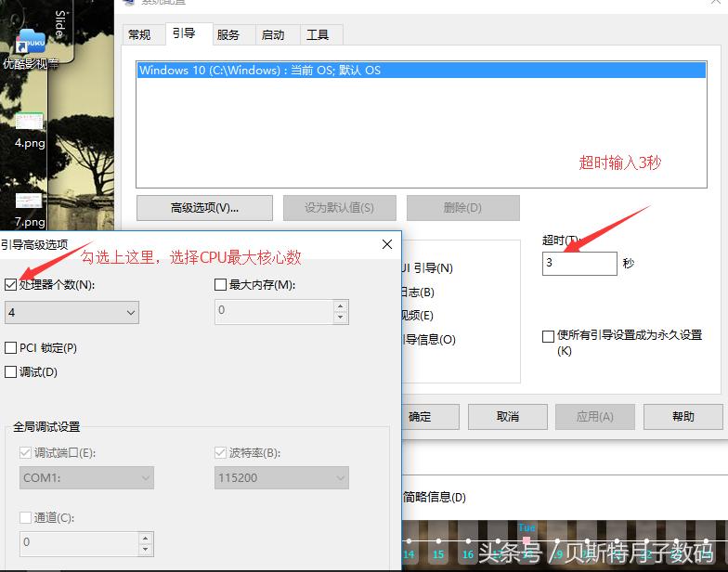Select the Windows 10 (C:\Windows) boot entry
The image size is (728, 572).
(422, 71)
